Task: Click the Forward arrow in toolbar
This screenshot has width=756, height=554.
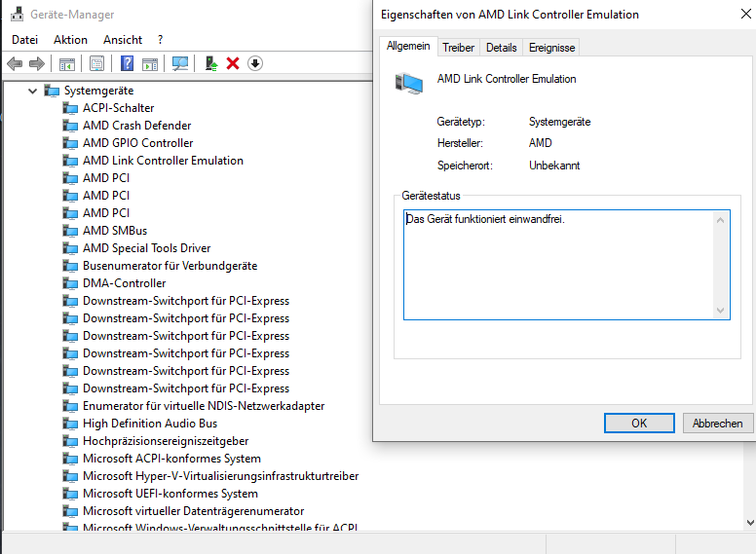Action: pyautogui.click(x=37, y=63)
